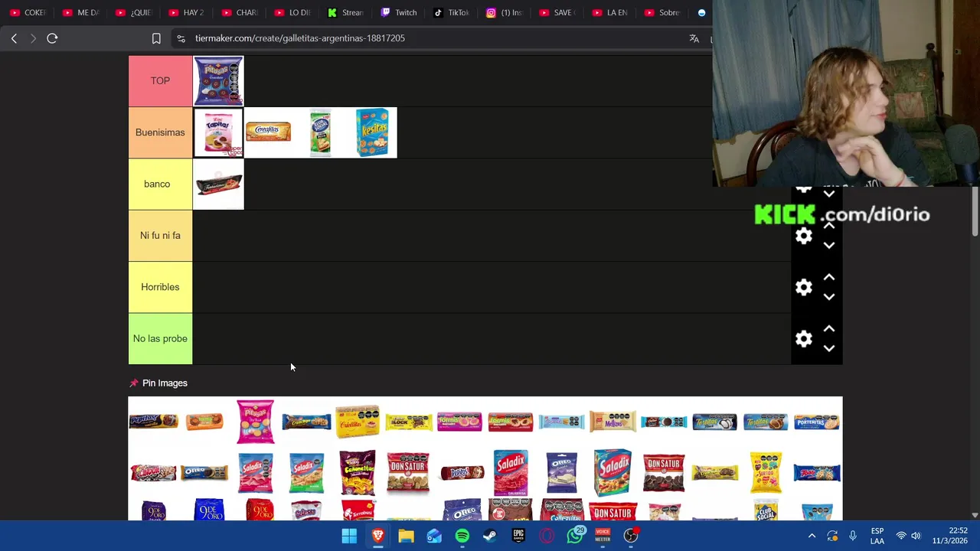Image resolution: width=980 pixels, height=551 pixels.
Task: Click the translate page icon
Action: [694, 38]
